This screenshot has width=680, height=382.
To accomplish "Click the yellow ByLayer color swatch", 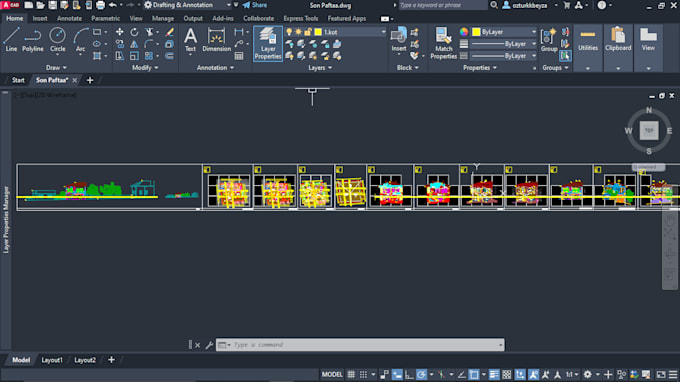I will click(476, 32).
